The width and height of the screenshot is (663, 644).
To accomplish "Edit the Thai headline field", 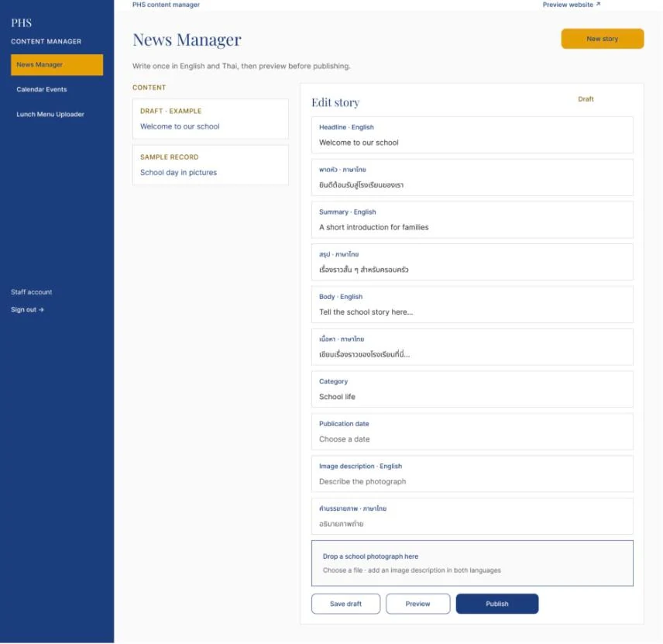I will (x=472, y=177).
